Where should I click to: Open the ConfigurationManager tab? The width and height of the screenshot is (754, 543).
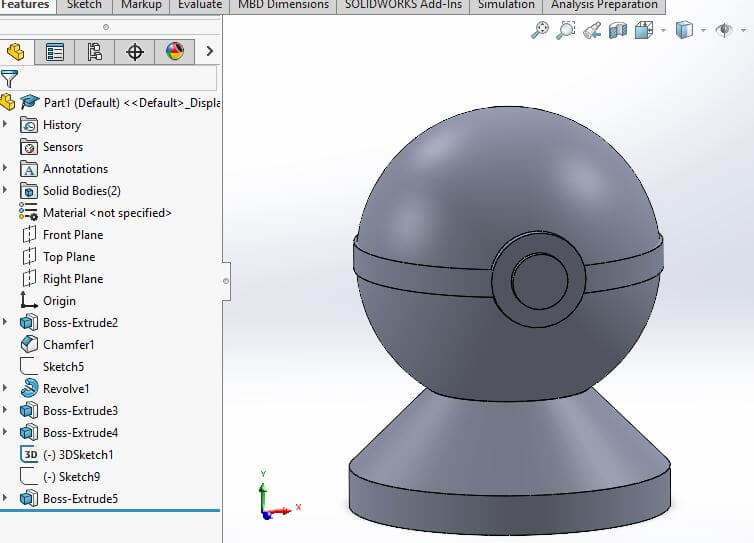click(94, 51)
